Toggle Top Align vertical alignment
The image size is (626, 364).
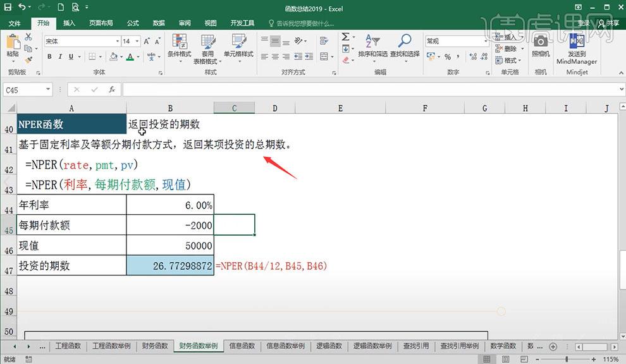point(264,40)
